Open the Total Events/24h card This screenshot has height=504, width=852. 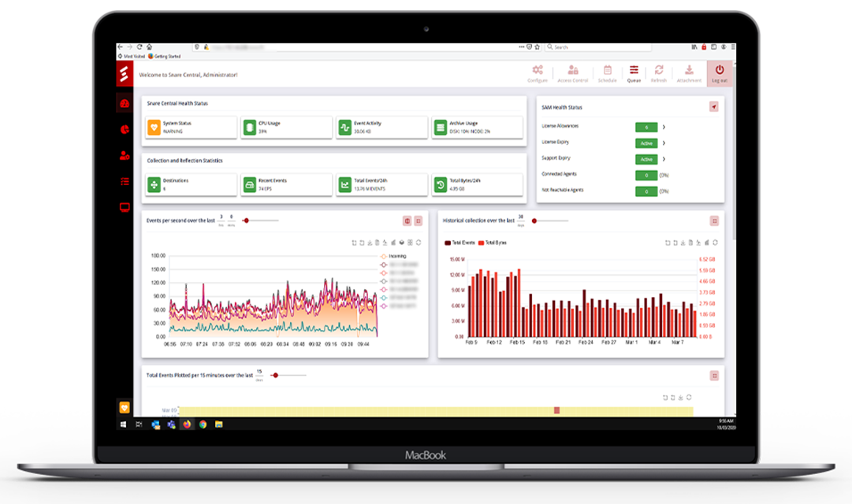tap(382, 184)
